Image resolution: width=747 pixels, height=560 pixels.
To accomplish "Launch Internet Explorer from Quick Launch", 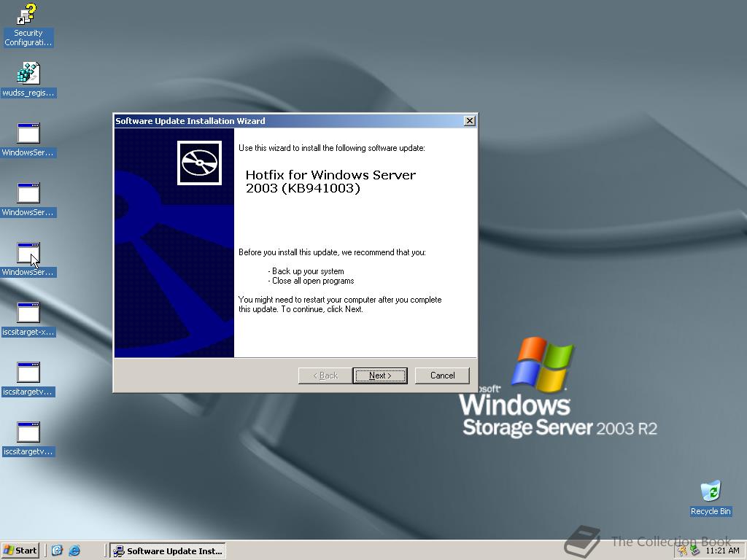I will pos(74,551).
